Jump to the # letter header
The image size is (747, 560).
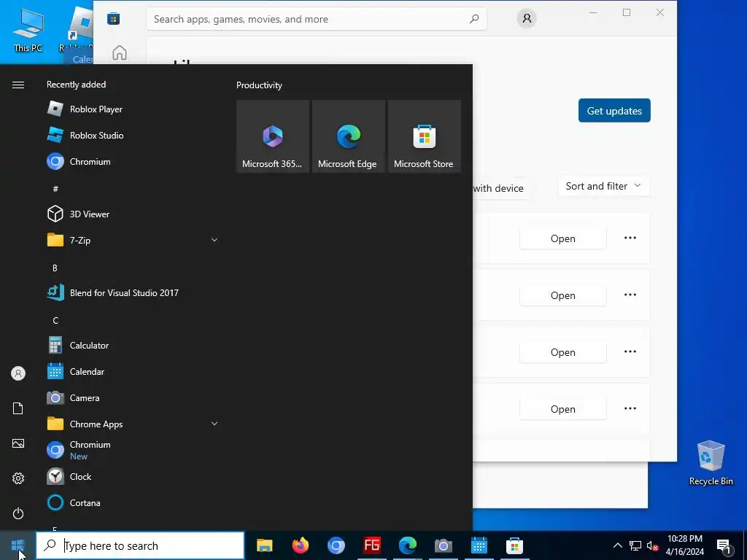pyautogui.click(x=55, y=189)
